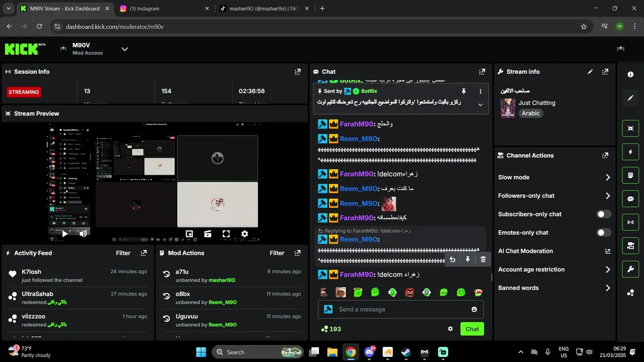This screenshot has width=644, height=362.
Task: Insert the halo green frog emote
Action: (x=358, y=292)
